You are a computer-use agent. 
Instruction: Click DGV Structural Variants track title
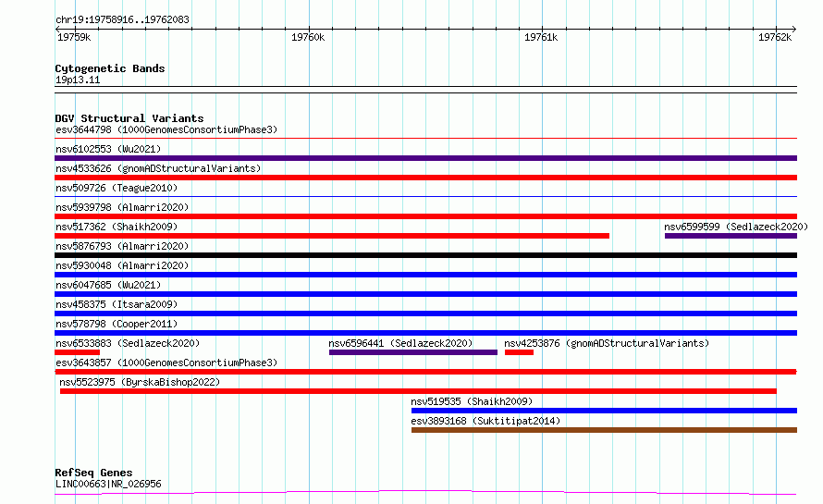click(129, 118)
